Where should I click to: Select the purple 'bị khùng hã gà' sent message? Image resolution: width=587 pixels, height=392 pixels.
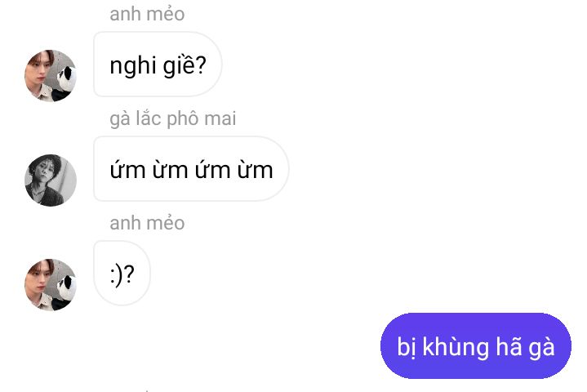coord(476,345)
